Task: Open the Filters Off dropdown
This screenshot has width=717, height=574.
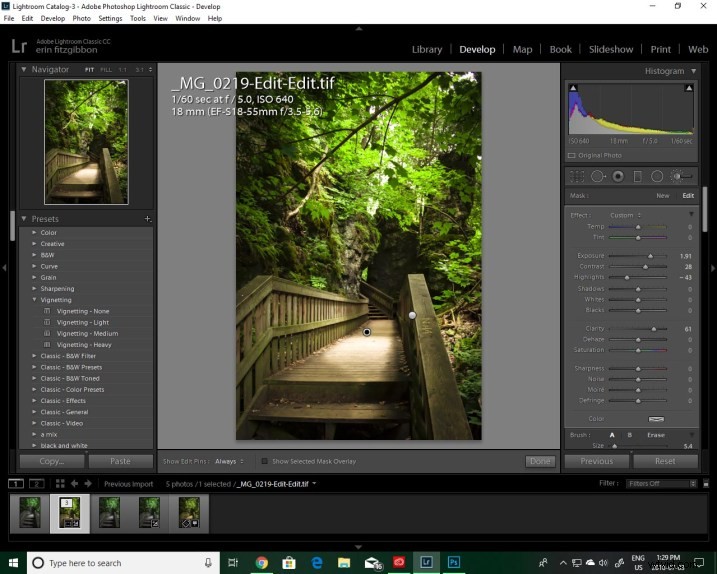Action: (x=661, y=483)
